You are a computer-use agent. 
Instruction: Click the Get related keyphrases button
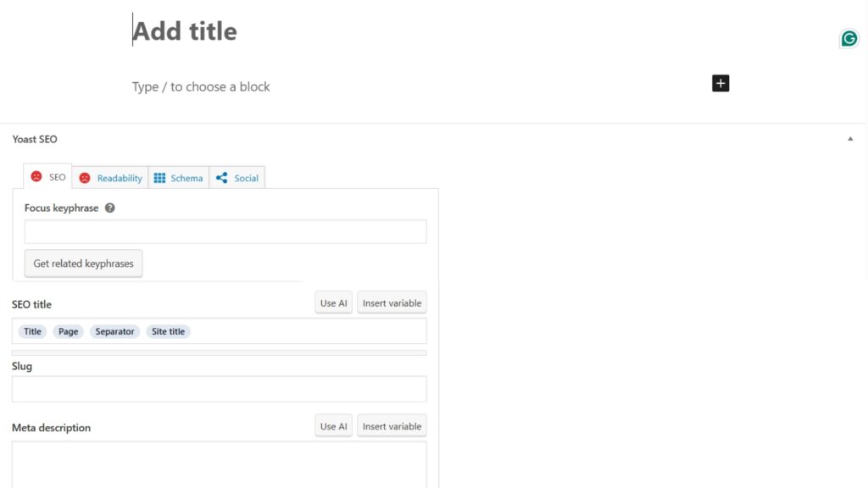pos(83,263)
